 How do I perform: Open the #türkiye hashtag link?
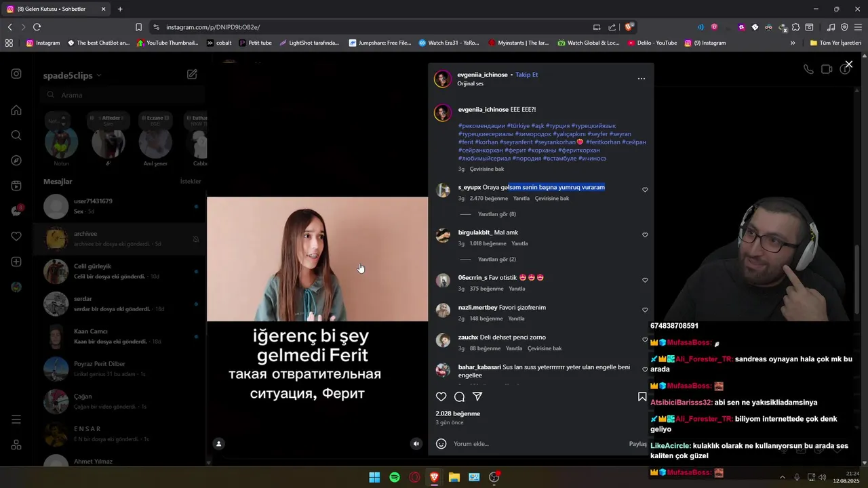click(518, 126)
